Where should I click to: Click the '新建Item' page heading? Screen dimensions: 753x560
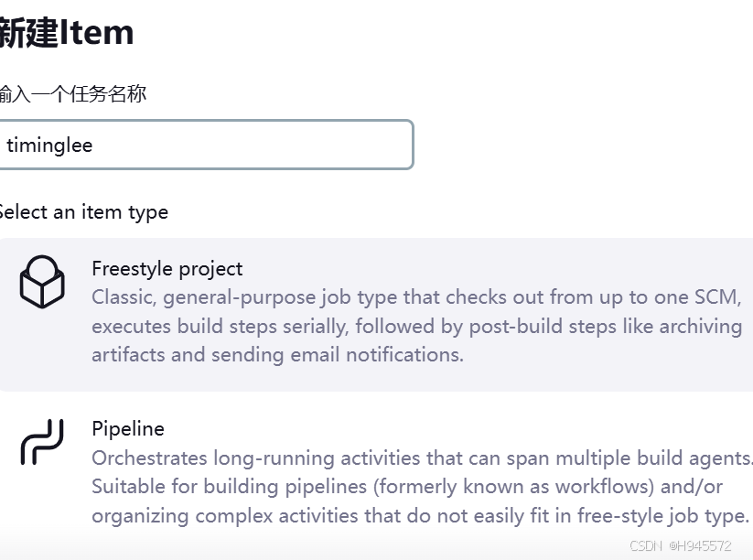point(66,33)
